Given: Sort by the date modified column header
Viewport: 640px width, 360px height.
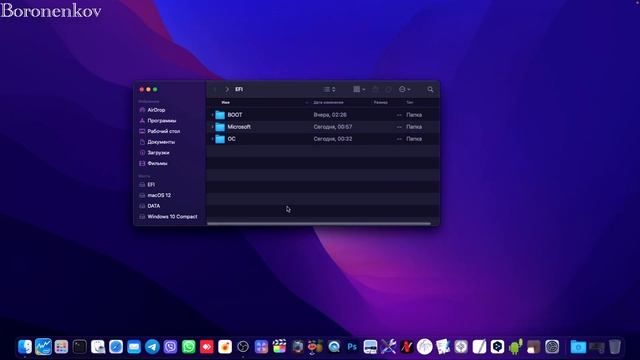Looking at the screenshot, I should click(x=328, y=102).
